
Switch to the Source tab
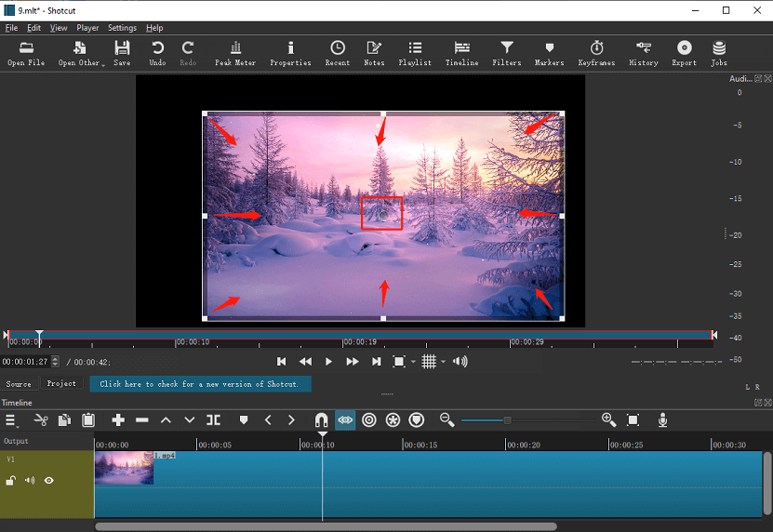point(19,383)
